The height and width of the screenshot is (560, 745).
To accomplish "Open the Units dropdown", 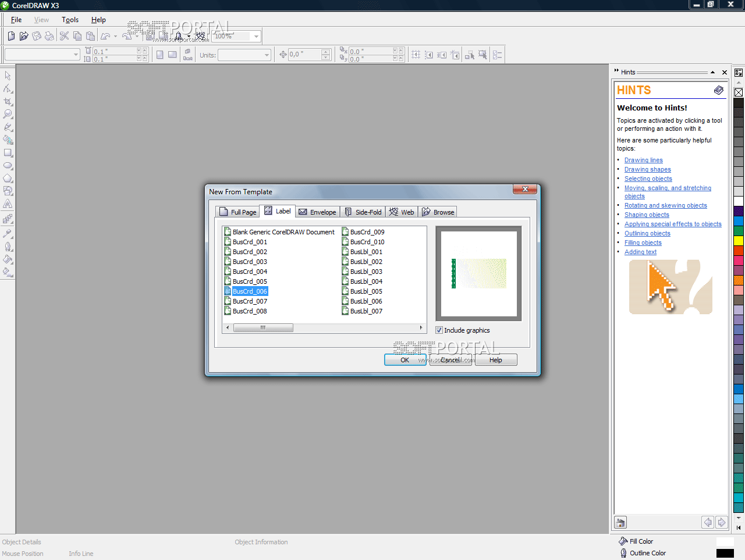I will pos(267,55).
